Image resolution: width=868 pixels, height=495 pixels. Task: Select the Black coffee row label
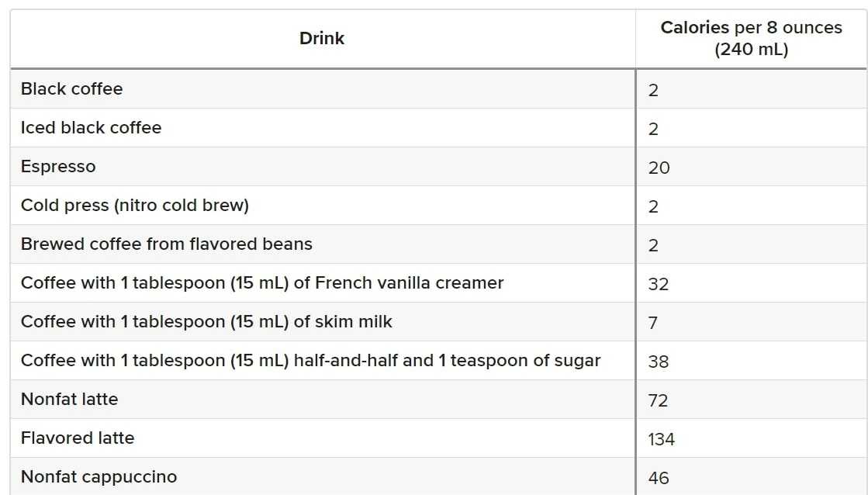pyautogui.click(x=71, y=89)
